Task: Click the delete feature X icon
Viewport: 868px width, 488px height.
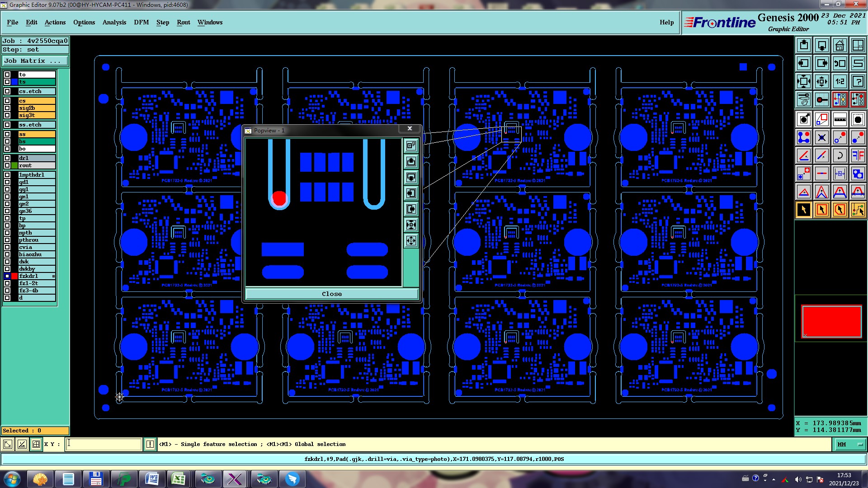Action: (821, 137)
